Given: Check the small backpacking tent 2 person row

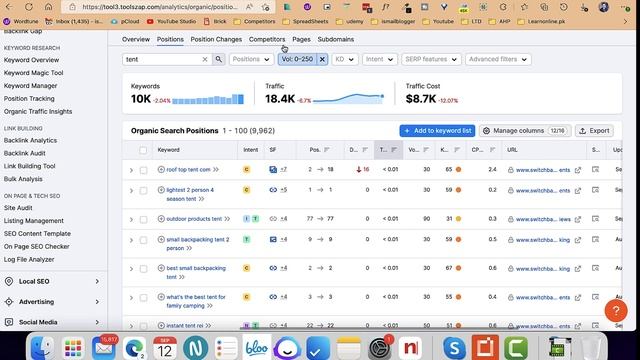Looking at the screenshot, I should pos(143,240).
